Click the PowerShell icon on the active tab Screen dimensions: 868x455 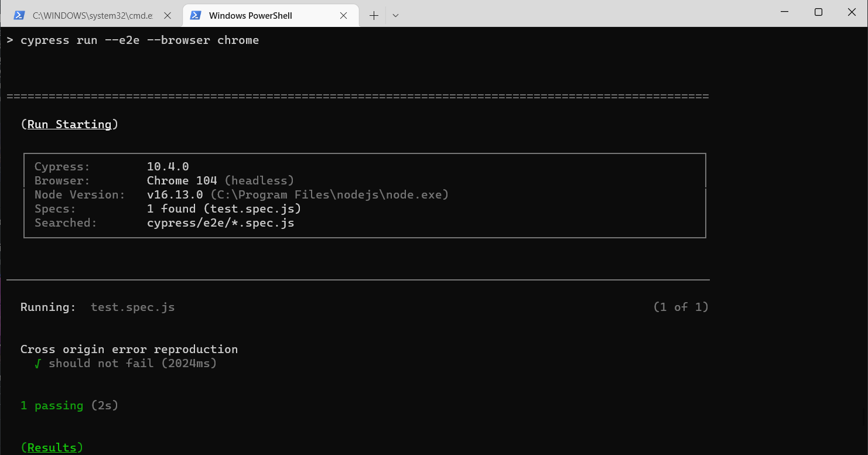pos(196,15)
